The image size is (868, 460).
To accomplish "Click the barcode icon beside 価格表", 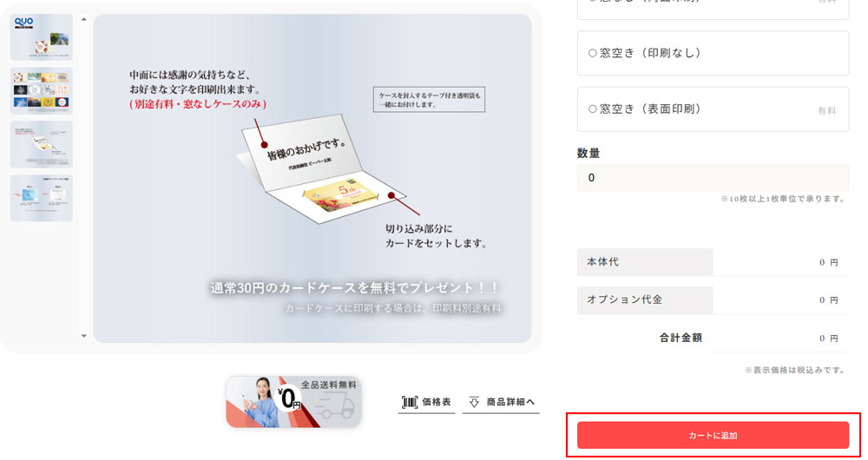I will click(410, 403).
